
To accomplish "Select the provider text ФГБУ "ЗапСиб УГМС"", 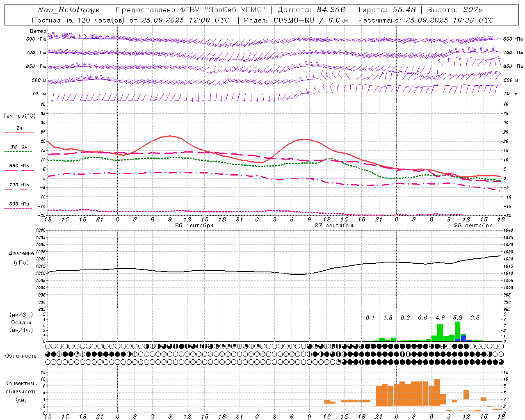I will [223, 10].
